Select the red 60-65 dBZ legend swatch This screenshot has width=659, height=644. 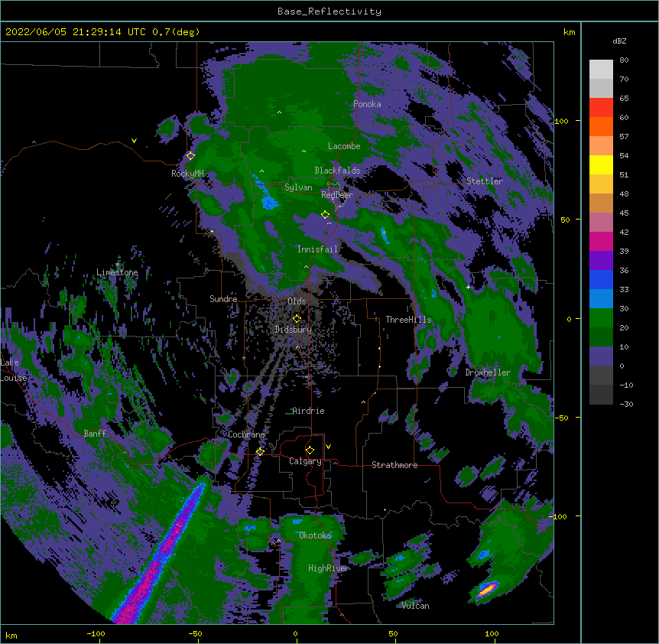pyautogui.click(x=601, y=108)
